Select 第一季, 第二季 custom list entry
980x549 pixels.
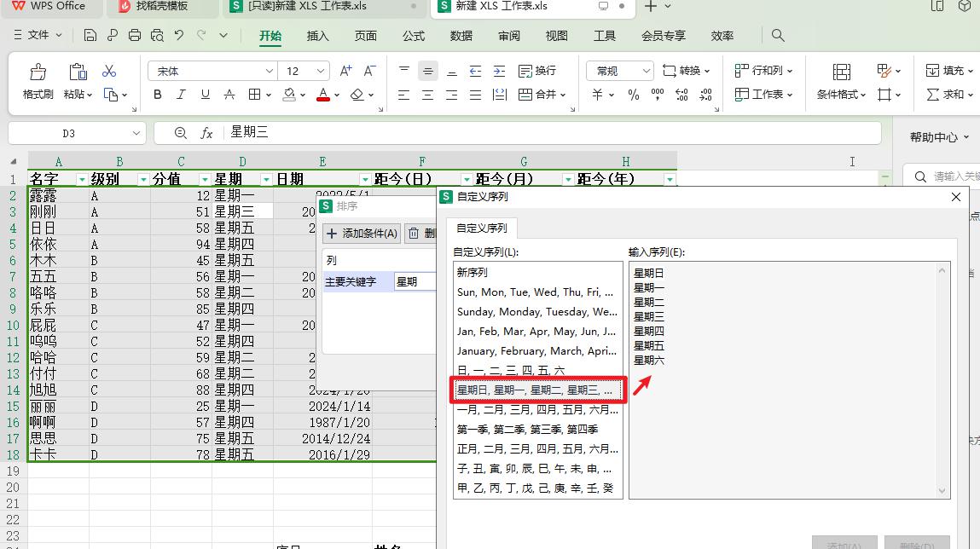pyautogui.click(x=537, y=430)
